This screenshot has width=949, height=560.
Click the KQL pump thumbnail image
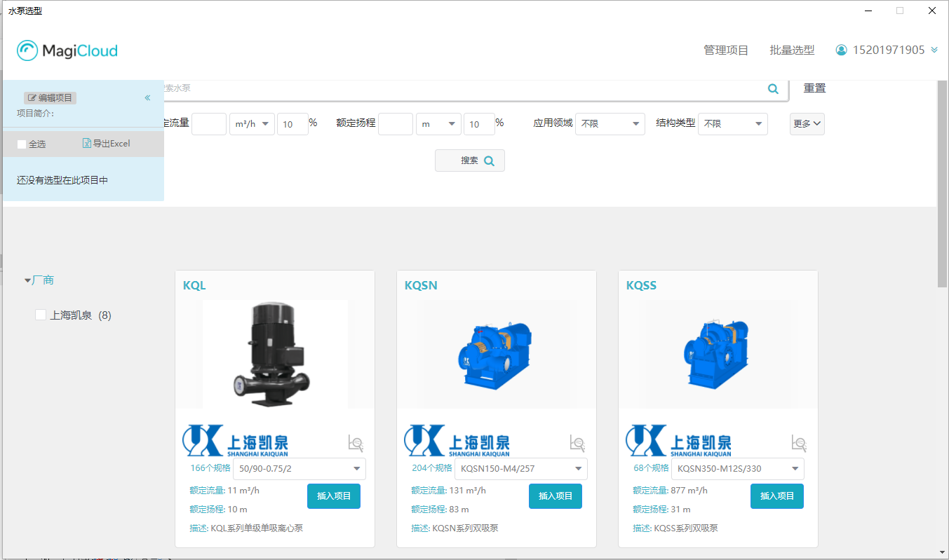tap(275, 354)
